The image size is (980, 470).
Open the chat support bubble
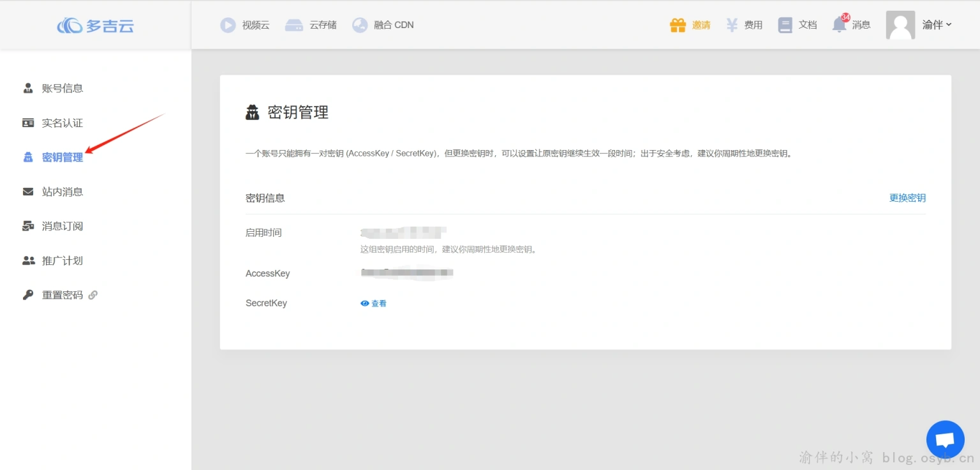point(945,439)
